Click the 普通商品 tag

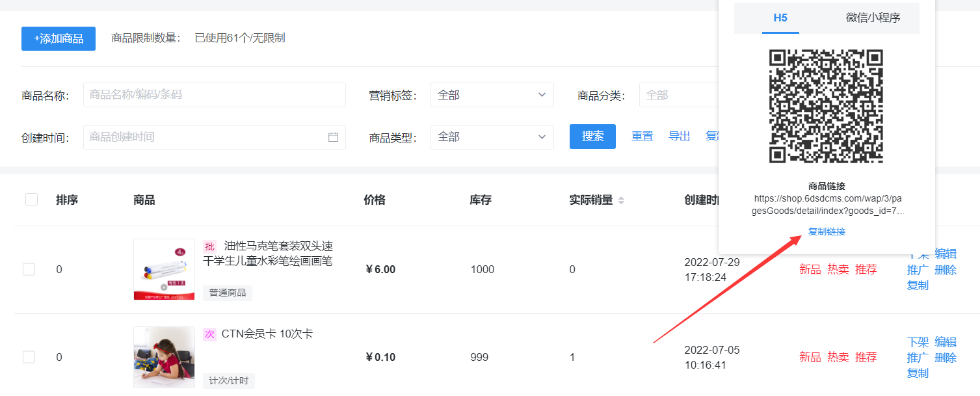(x=228, y=293)
